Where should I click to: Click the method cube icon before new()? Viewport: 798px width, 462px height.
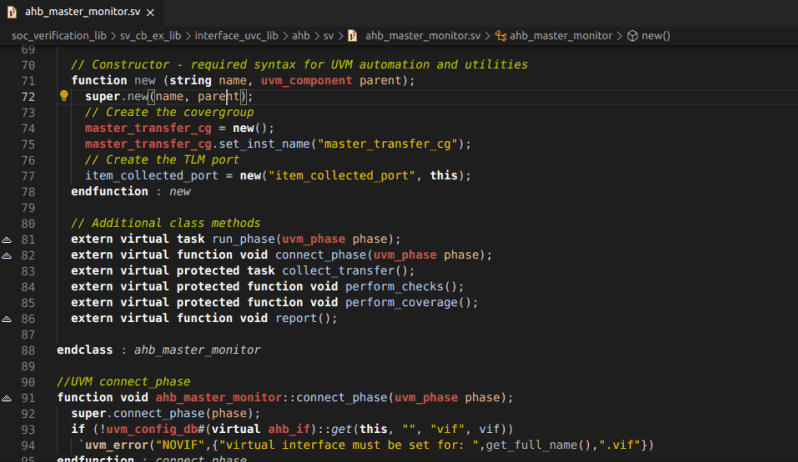632,35
